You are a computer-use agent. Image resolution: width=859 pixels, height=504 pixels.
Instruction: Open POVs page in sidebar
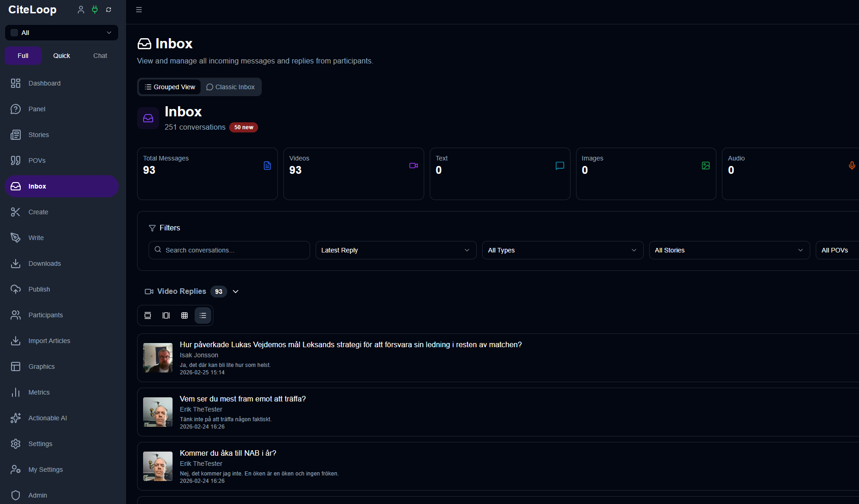click(62, 160)
